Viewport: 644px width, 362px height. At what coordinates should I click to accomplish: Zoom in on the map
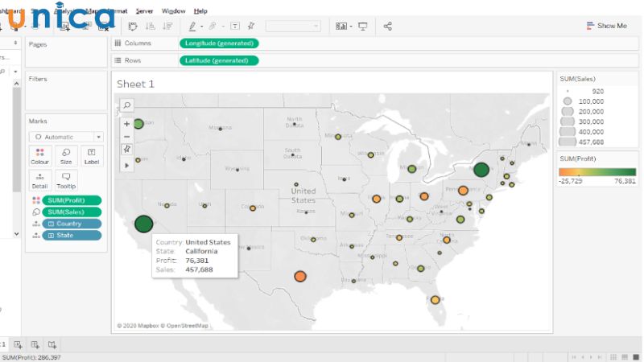click(x=126, y=124)
